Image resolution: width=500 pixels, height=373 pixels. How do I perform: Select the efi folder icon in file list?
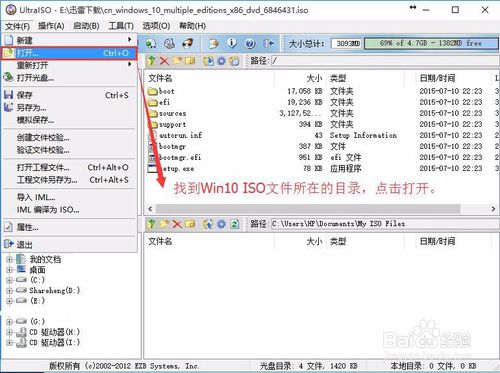[x=153, y=102]
